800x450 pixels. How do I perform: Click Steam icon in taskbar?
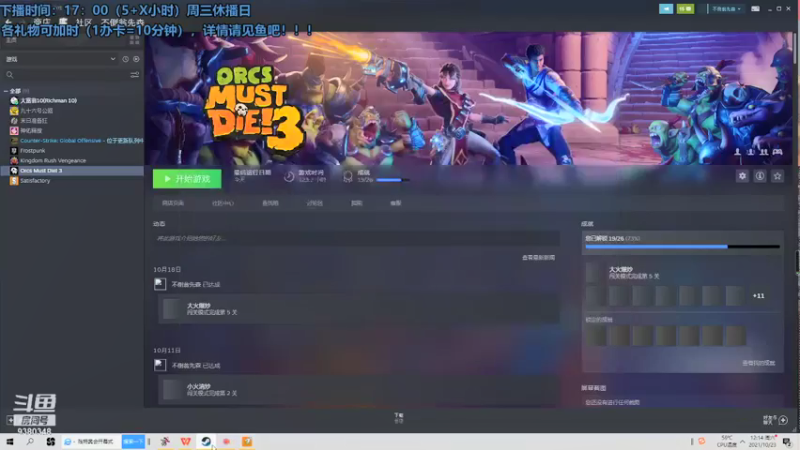click(206, 441)
